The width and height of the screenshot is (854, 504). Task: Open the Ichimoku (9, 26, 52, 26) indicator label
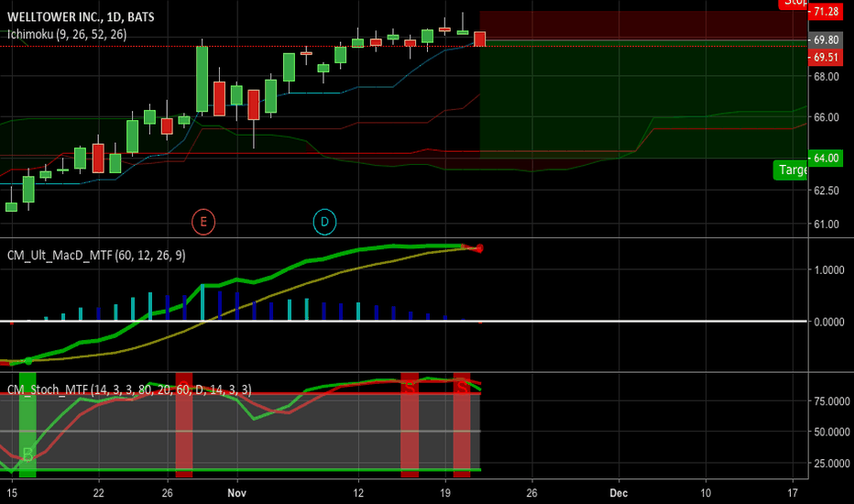[x=67, y=34]
